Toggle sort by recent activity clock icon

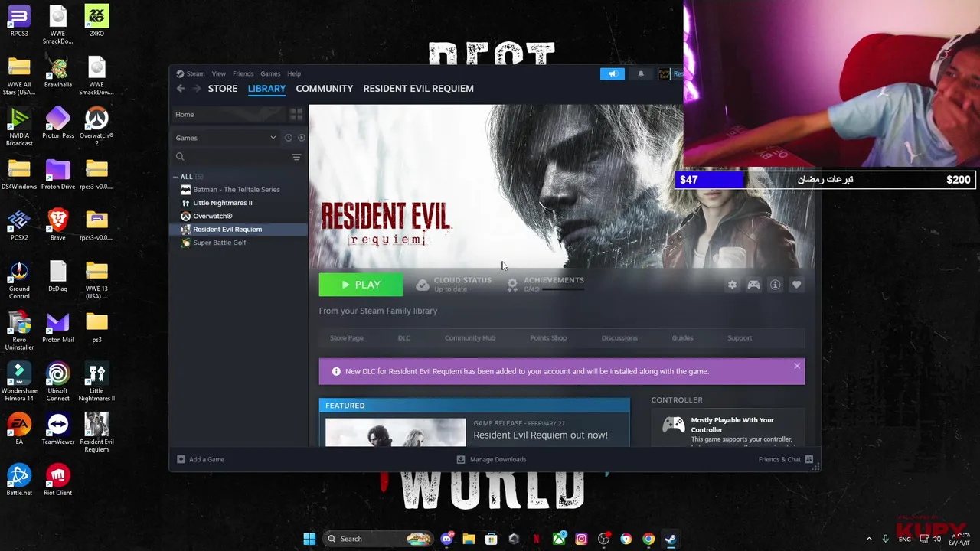pyautogui.click(x=289, y=138)
